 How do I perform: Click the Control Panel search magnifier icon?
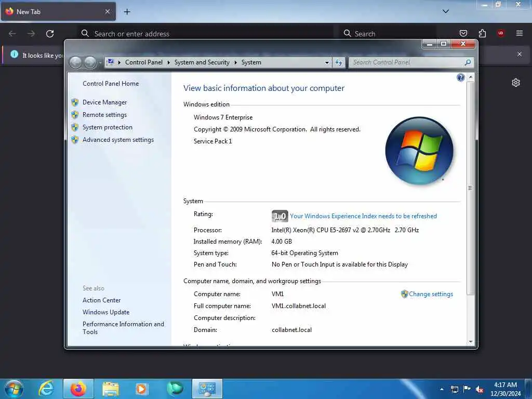click(x=468, y=62)
